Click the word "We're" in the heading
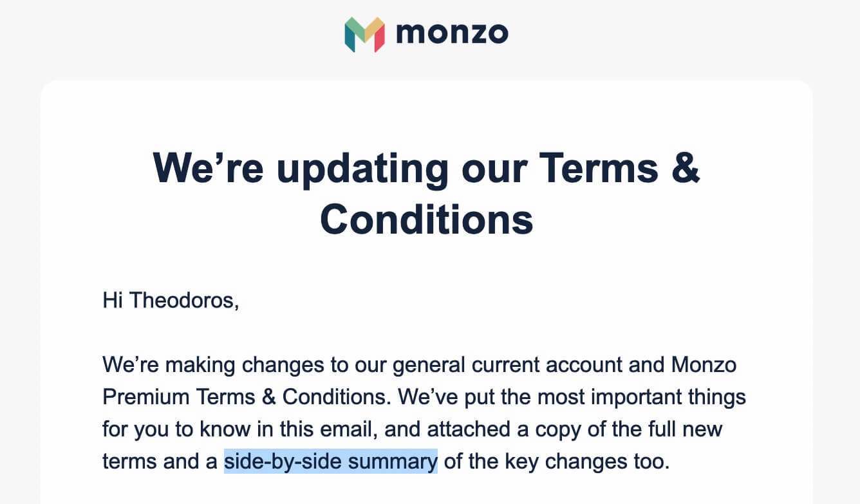 click(x=210, y=167)
